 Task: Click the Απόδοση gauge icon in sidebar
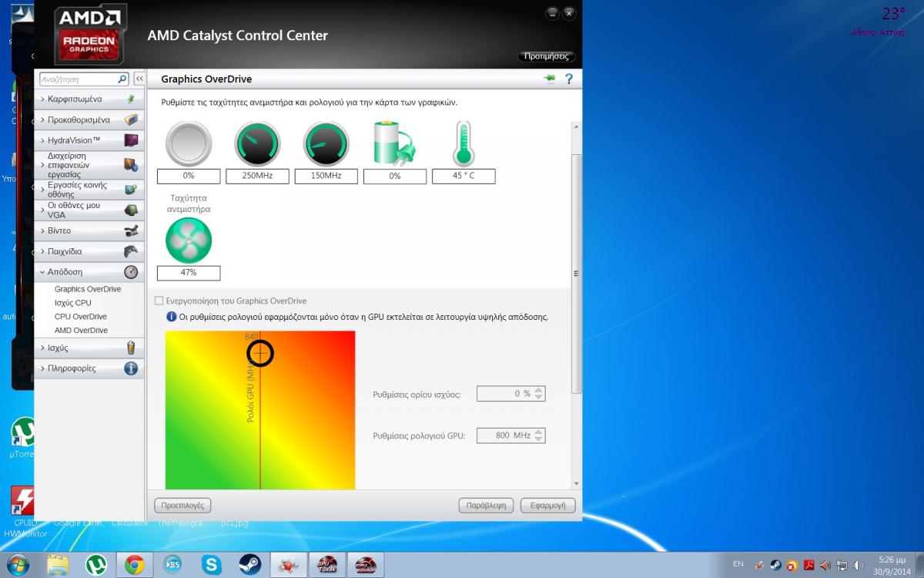click(x=131, y=272)
